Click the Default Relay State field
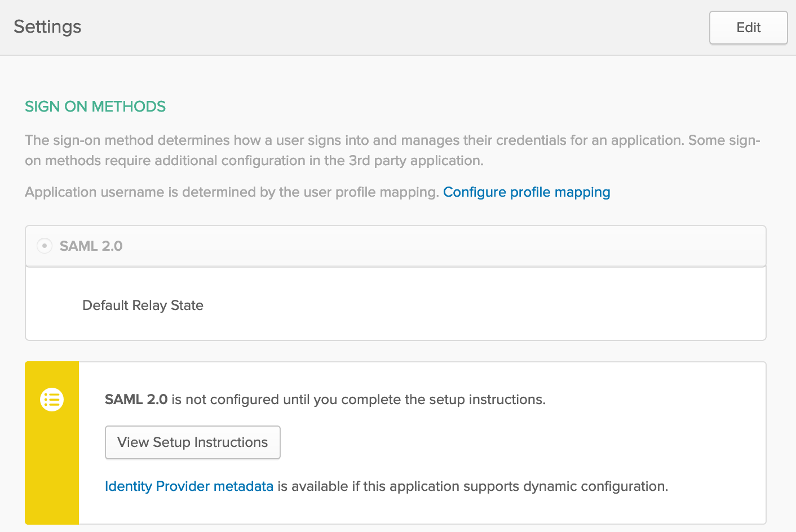Screen dimensions: 796x532 pyautogui.click(x=143, y=305)
